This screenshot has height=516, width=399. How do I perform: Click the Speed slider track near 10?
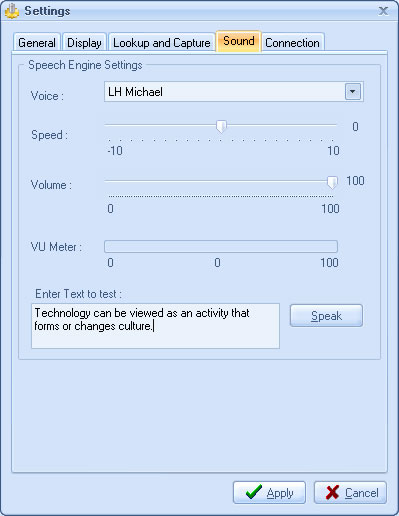click(x=330, y=125)
